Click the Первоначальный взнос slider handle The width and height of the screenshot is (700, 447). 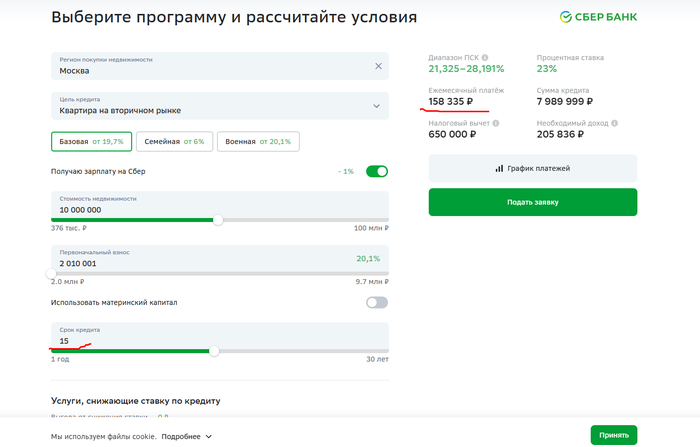[x=52, y=273]
